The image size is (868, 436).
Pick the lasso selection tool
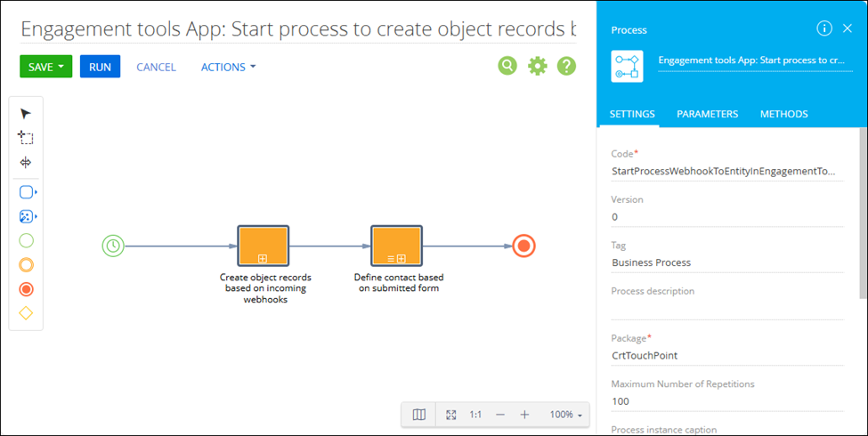coord(26,138)
